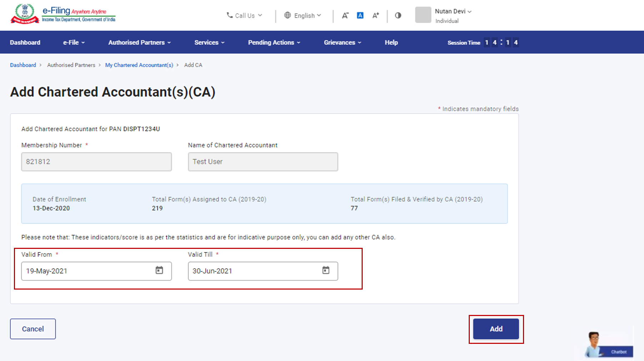The width and height of the screenshot is (644, 361).
Task: Open the Valid Till calendar picker
Action: [x=326, y=270]
